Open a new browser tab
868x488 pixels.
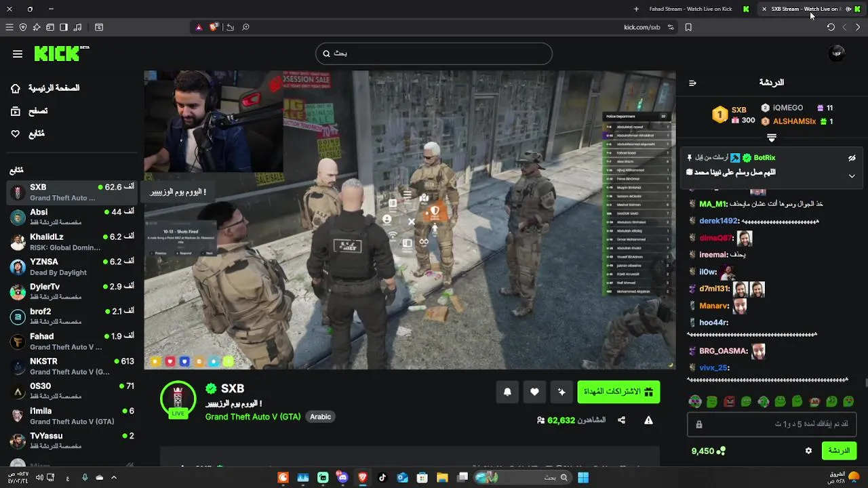click(636, 9)
